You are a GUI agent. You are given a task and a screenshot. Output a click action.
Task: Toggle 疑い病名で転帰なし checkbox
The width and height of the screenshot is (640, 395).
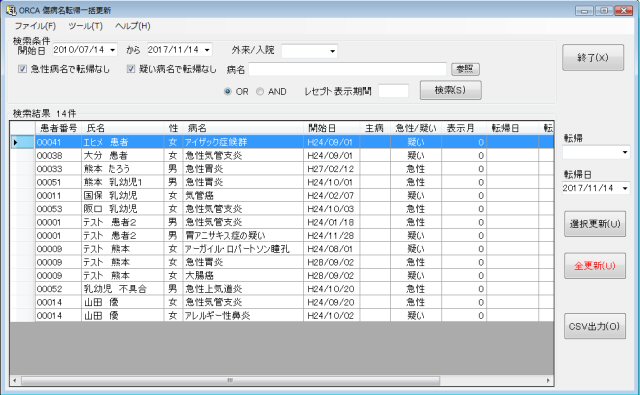click(x=131, y=69)
